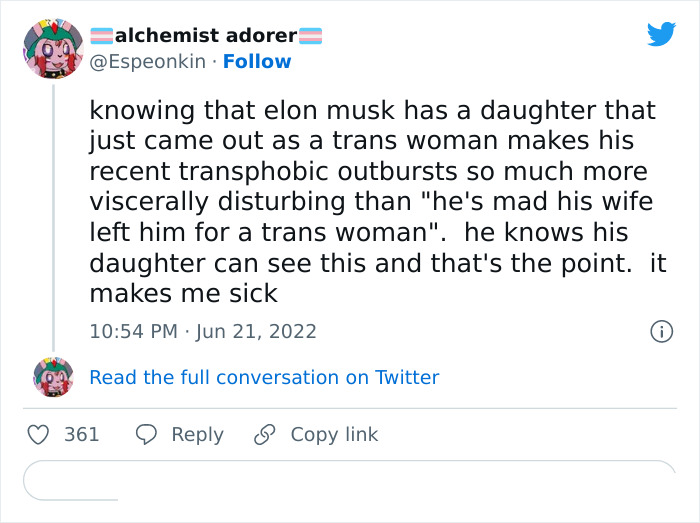700x523 pixels.
Task: Open the @Espeonkin handle link
Action: coord(148,61)
